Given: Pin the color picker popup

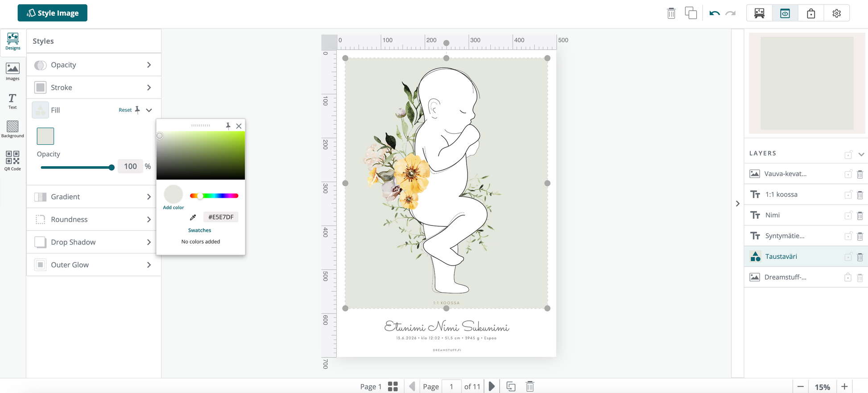Looking at the screenshot, I should [228, 126].
